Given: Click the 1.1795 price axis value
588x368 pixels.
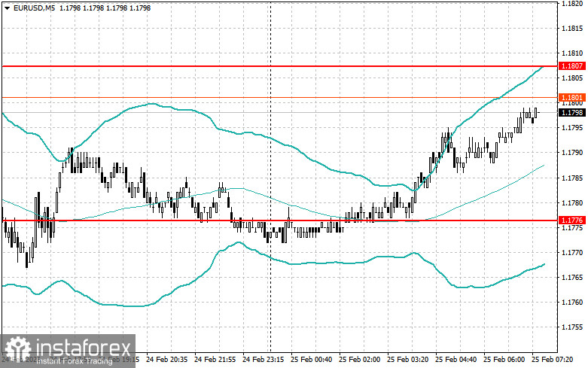Looking at the screenshot, I should tap(572, 128).
